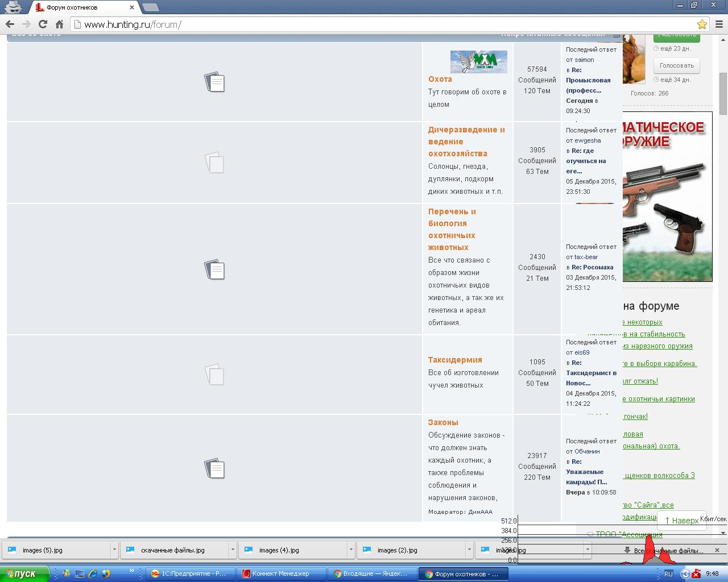
Task: Reload the page with the refresh icon
Action: (x=43, y=24)
